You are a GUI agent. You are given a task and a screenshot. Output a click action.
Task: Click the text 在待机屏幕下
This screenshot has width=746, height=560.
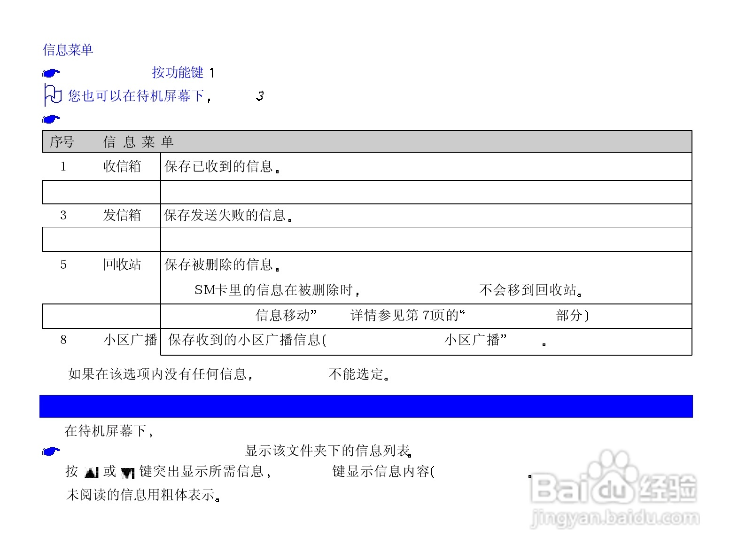[x=109, y=431]
